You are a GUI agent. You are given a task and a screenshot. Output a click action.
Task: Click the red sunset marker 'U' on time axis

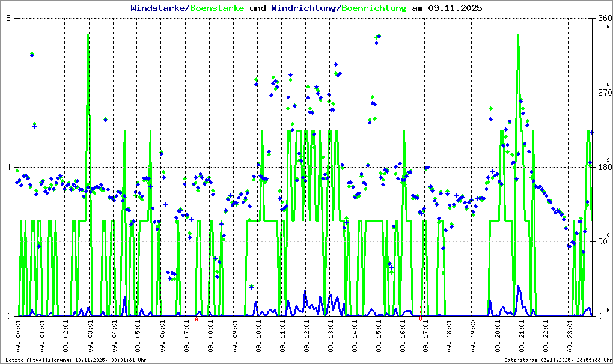pos(421,319)
